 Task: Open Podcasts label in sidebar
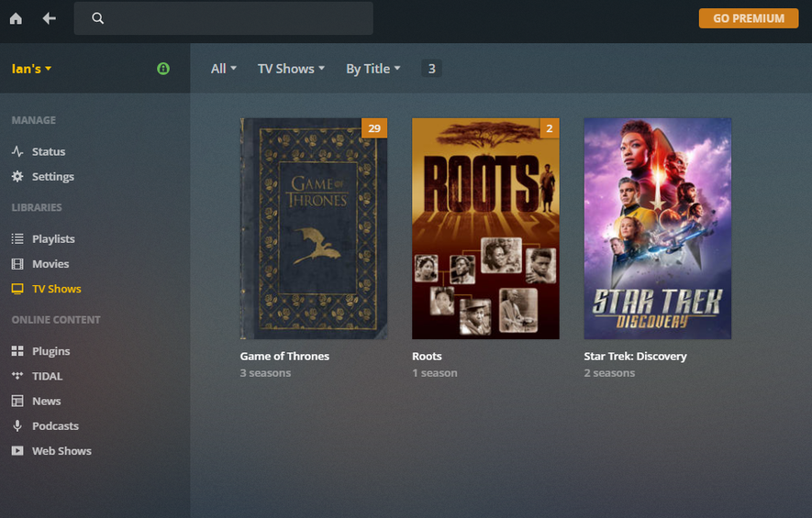coord(55,426)
